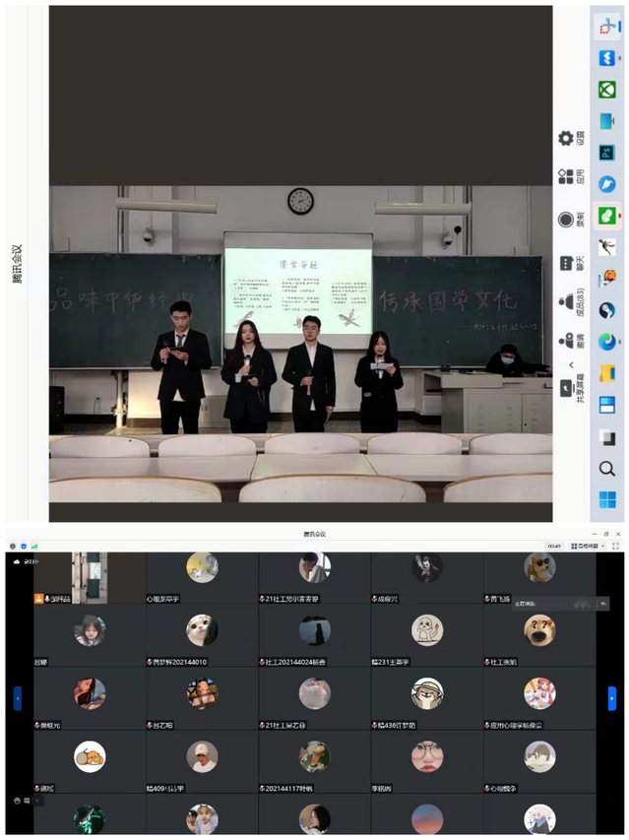Show the 成员(83) members list
Image resolution: width=629 pixels, height=840 pixels.
click(566, 303)
